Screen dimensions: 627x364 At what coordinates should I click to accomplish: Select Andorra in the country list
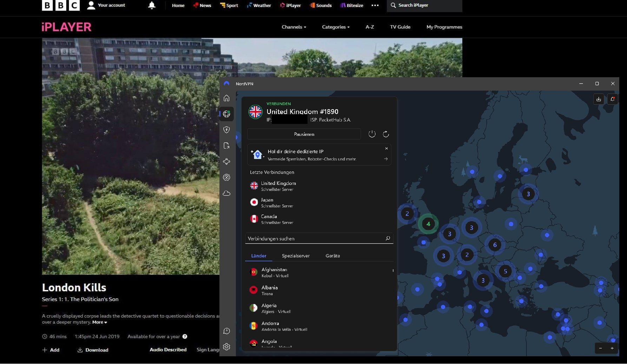pos(319,326)
